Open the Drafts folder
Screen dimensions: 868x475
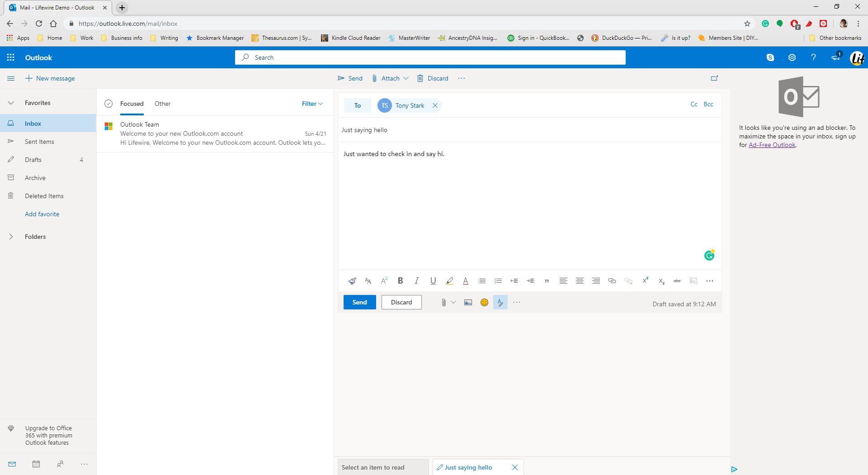(x=48, y=160)
